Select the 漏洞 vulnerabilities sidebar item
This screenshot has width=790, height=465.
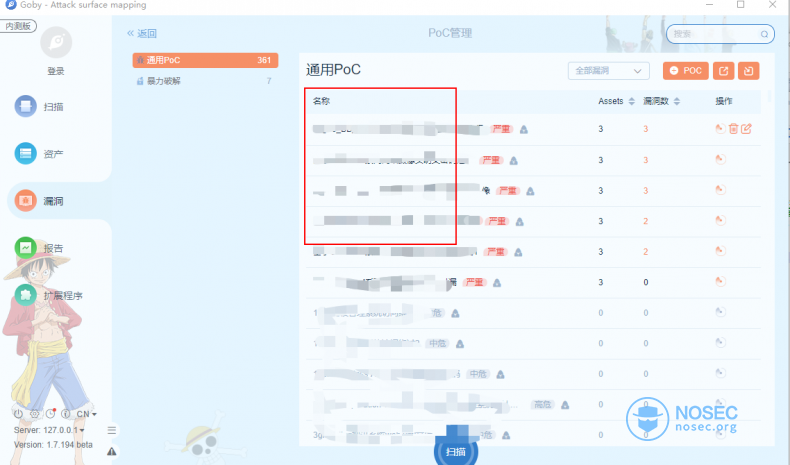tap(39, 201)
